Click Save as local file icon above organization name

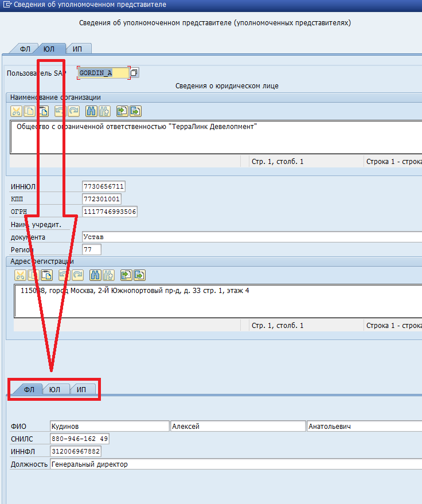135,111
